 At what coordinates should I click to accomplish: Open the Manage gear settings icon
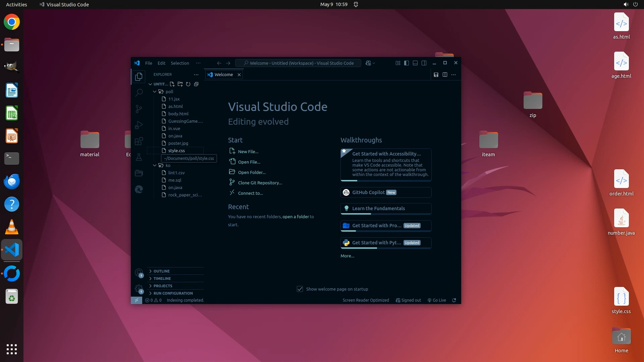139,288
